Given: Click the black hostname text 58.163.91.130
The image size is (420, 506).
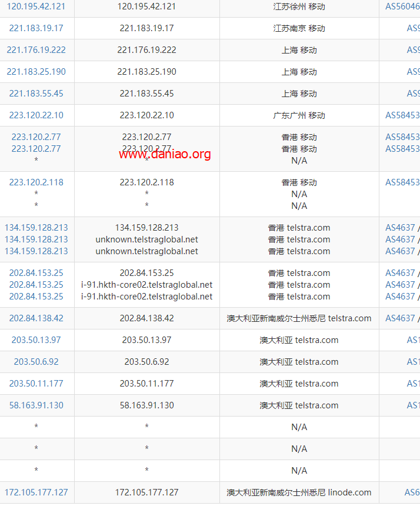Looking at the screenshot, I should 147,405.
